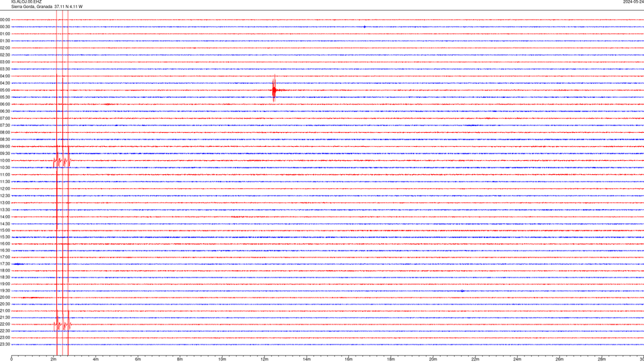
Task: Click the 00:00 time label
Action: coord(5,19)
